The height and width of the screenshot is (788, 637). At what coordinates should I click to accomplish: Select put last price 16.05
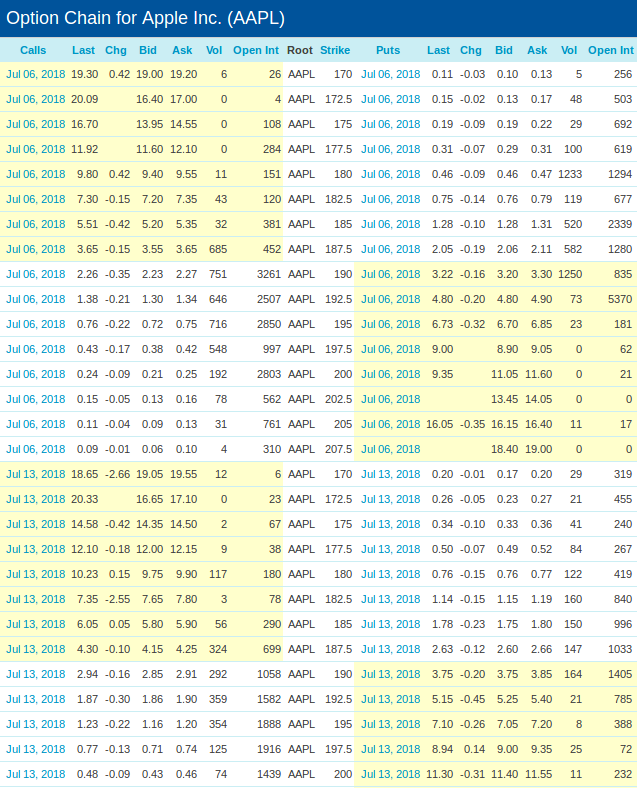click(440, 425)
